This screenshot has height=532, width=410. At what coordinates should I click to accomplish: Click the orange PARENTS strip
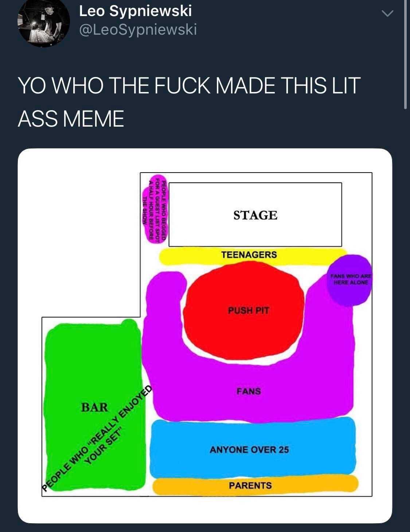(x=250, y=486)
